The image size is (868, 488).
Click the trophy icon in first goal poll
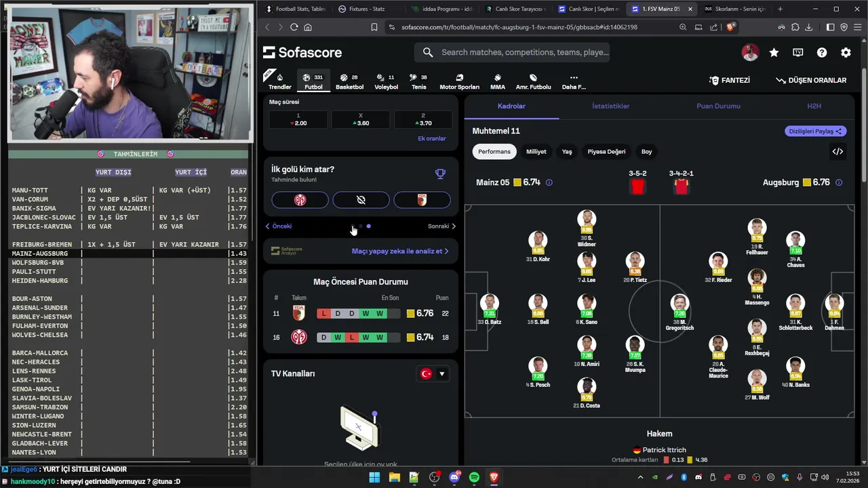coord(440,174)
